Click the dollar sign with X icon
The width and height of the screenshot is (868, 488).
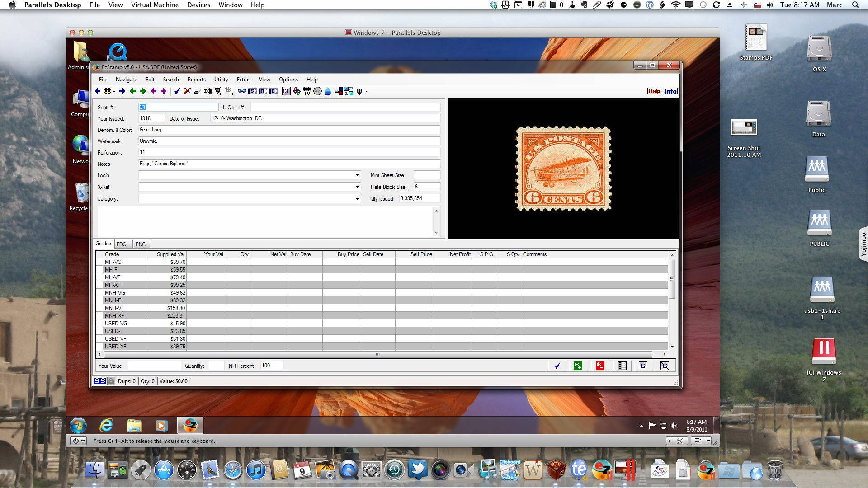pyautogui.click(x=229, y=91)
